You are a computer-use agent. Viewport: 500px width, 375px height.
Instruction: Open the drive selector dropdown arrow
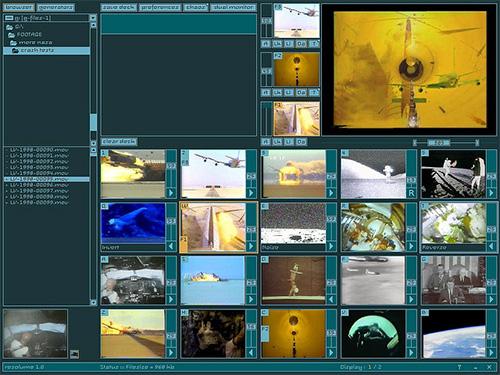coord(93,18)
